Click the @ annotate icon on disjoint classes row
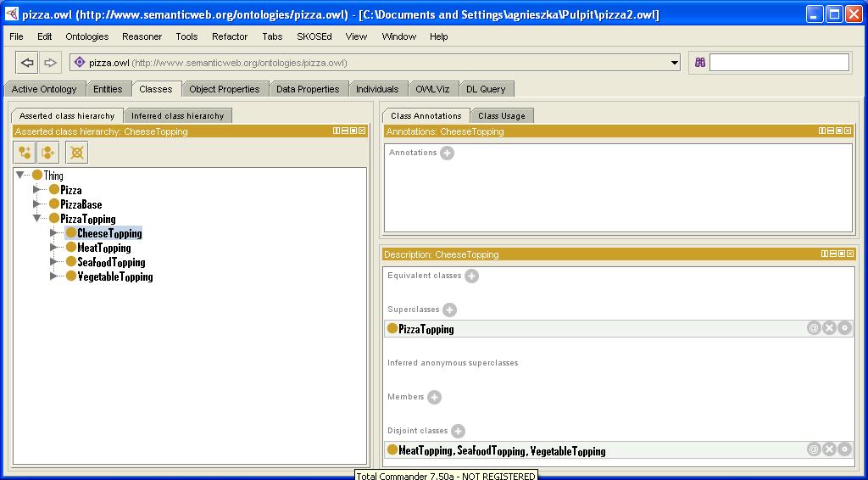 coord(813,449)
